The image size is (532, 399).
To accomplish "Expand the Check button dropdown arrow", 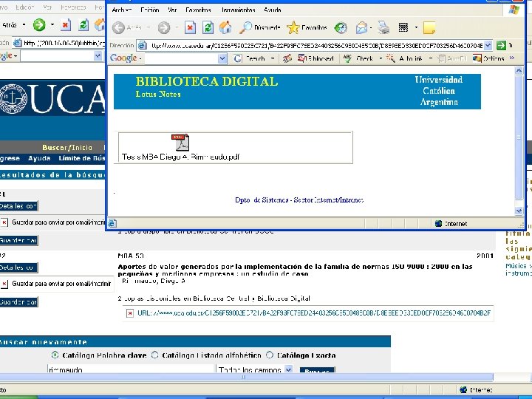I will (x=381, y=58).
